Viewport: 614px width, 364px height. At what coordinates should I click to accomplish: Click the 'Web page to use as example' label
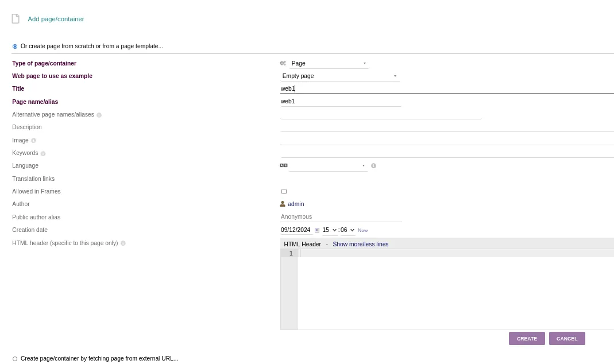point(52,76)
